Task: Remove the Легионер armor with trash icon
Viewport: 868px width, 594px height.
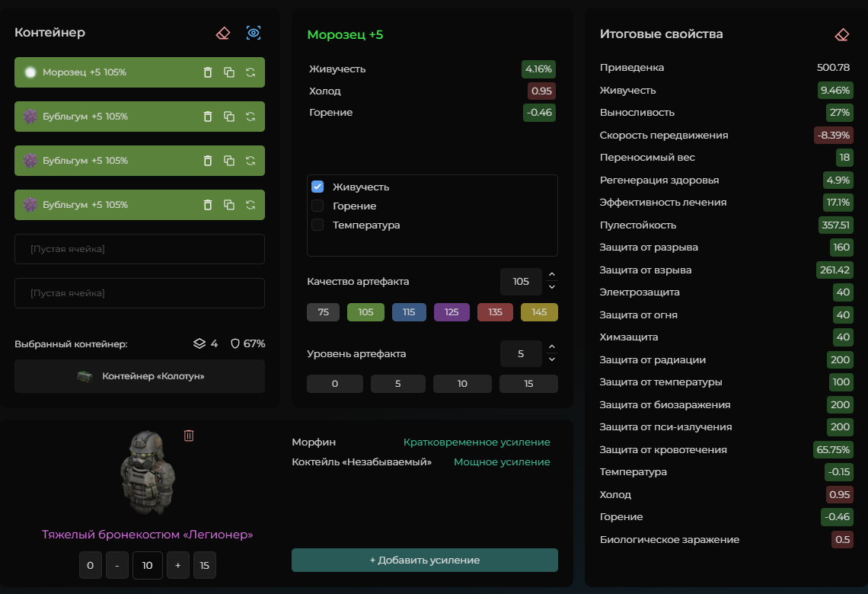Action: (x=189, y=436)
